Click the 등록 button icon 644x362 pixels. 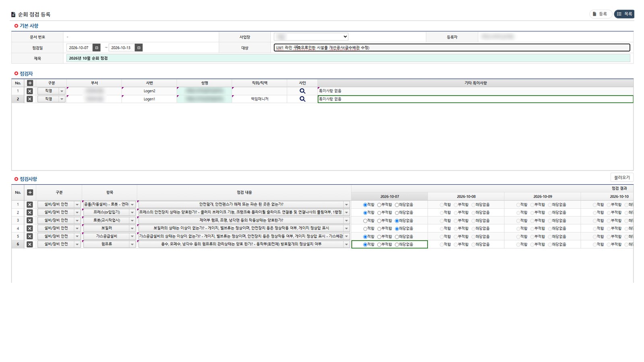pos(594,14)
